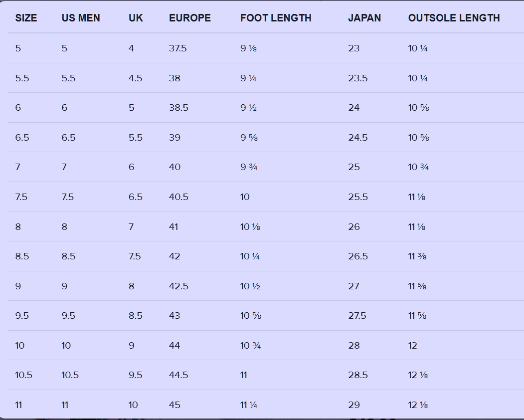Click Japan size 27.5 value
The image size is (524, 420).
(357, 316)
